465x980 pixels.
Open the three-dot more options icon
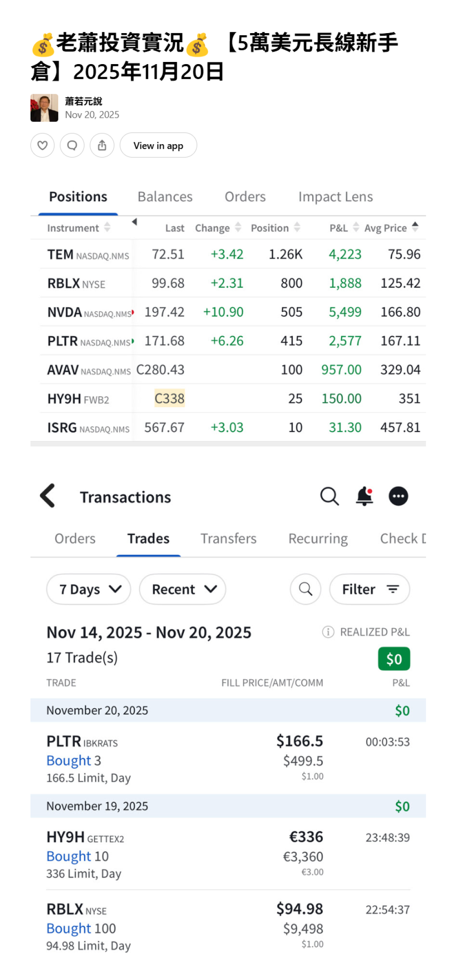tap(398, 496)
